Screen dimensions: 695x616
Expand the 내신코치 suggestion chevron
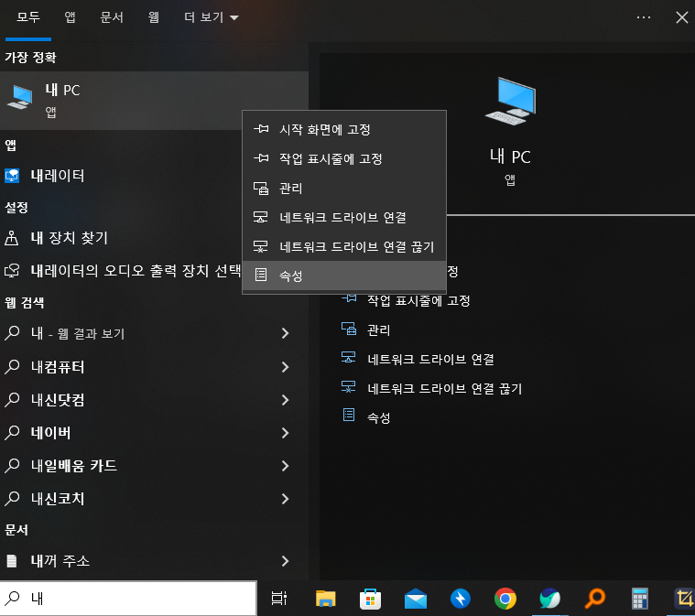click(x=285, y=499)
